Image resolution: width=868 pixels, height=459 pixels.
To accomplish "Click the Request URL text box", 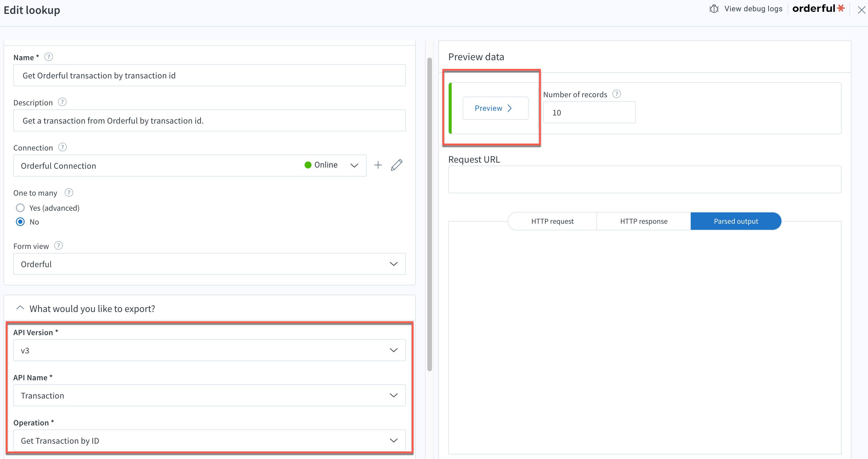I will click(644, 179).
